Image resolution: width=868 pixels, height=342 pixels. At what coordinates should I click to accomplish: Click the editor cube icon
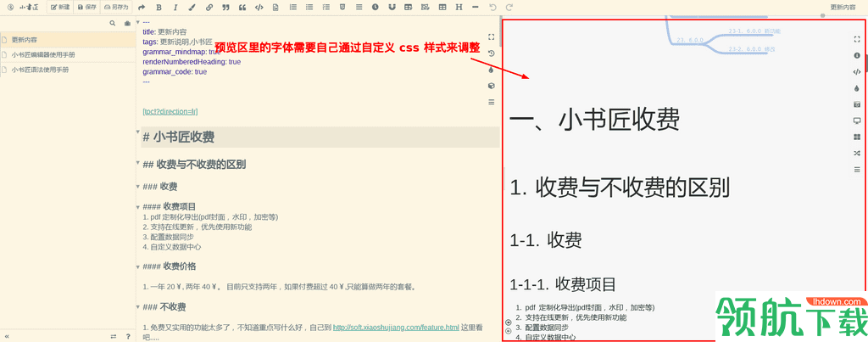tap(491, 86)
